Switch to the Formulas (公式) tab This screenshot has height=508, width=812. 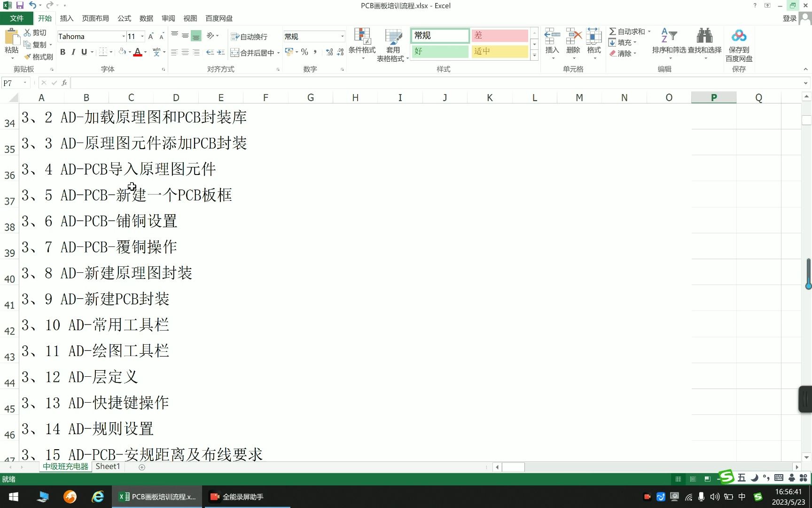click(x=125, y=18)
